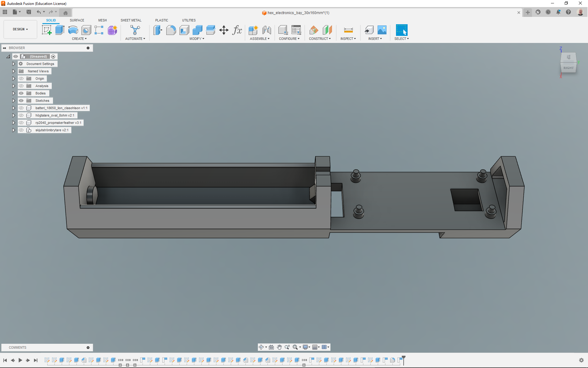Select the Joint tool
The height and width of the screenshot is (368, 588).
tap(266, 30)
